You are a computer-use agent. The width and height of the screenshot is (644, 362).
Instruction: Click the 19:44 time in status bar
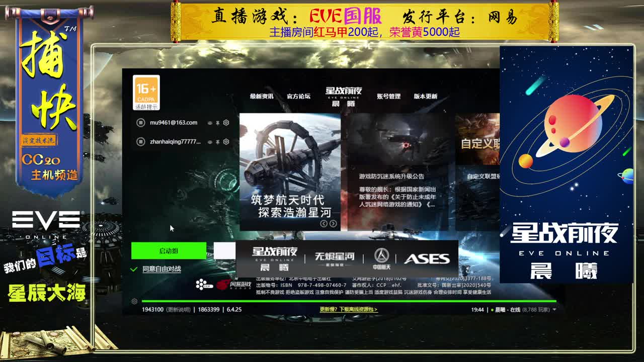point(477,310)
